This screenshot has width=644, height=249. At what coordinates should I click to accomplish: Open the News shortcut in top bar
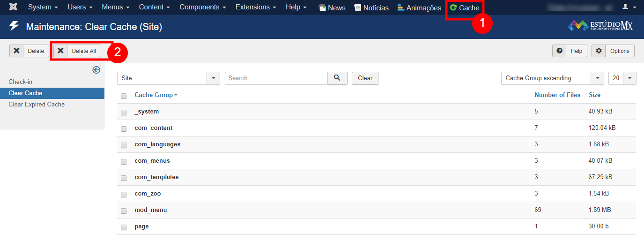(332, 8)
